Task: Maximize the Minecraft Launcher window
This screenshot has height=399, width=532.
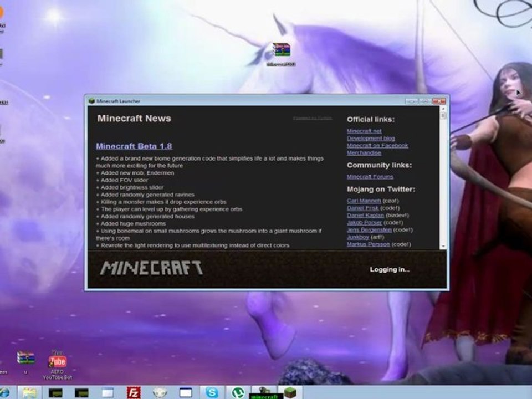Action: tap(425, 101)
